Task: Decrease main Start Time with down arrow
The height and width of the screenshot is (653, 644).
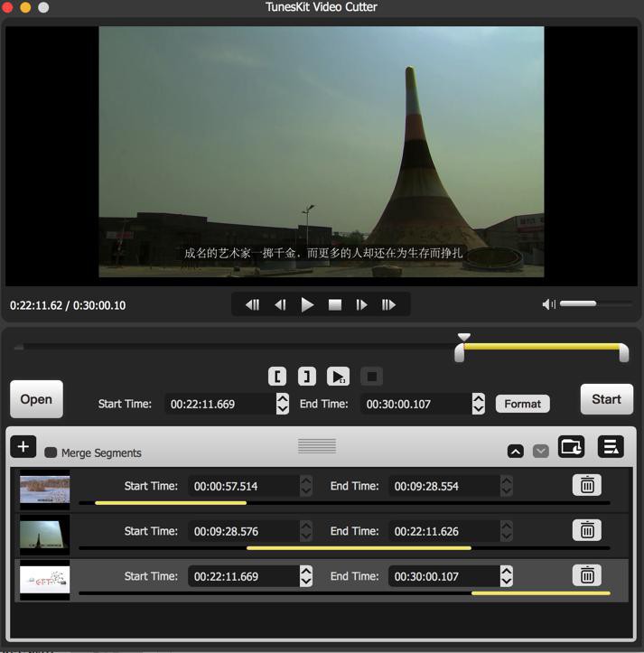Action: [x=283, y=409]
